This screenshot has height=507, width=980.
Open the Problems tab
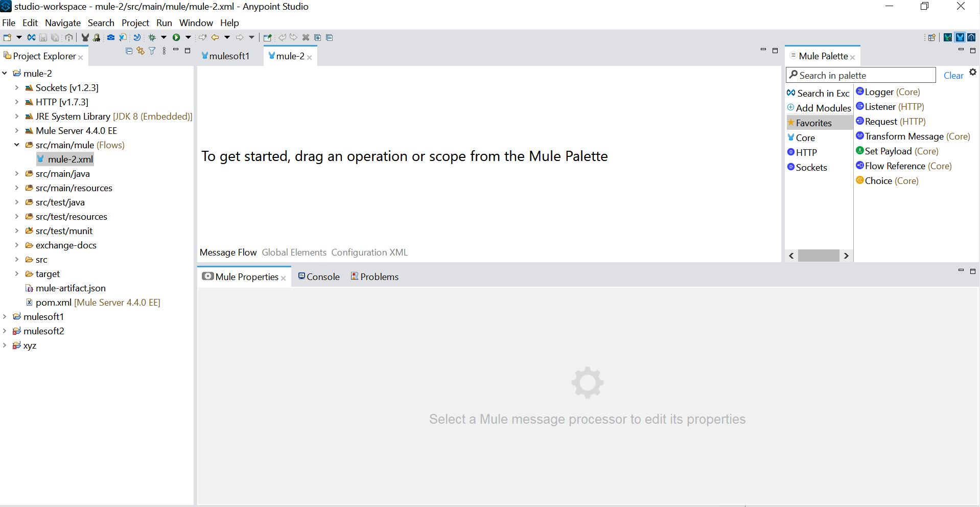point(375,276)
